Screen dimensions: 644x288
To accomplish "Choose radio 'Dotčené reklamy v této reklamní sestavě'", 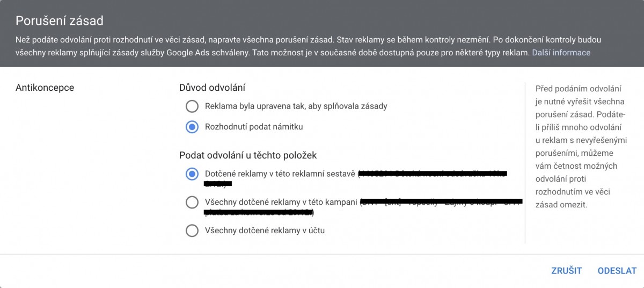I will 192,174.
